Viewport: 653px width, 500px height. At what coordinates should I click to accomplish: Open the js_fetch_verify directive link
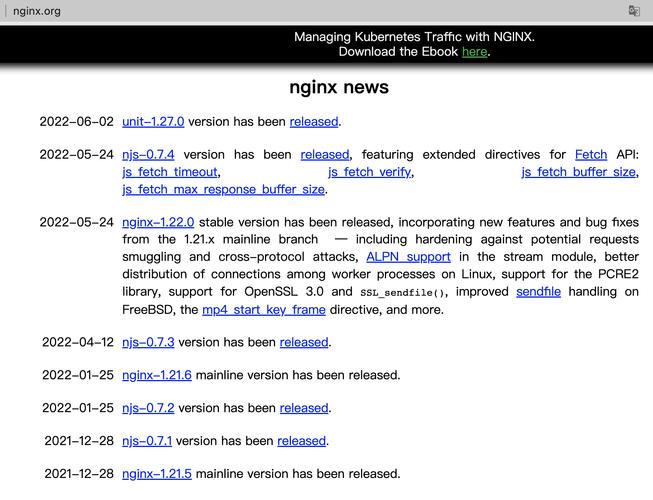point(370,172)
